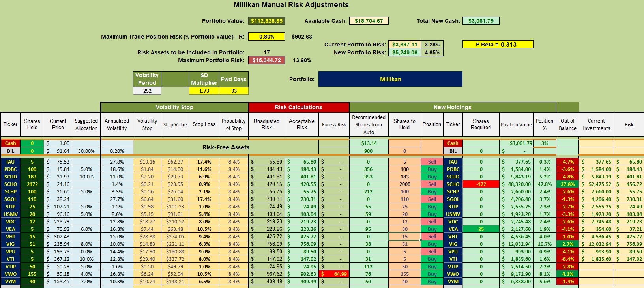This screenshot has height=288, width=644.
Task: Click VWO acceptable risk 902.63
Action: [302, 274]
